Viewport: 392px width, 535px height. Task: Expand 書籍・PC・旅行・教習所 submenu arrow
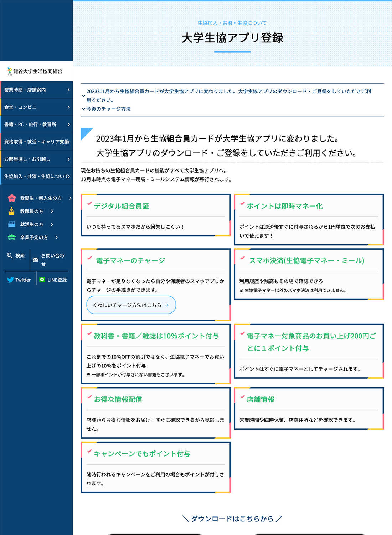point(69,124)
